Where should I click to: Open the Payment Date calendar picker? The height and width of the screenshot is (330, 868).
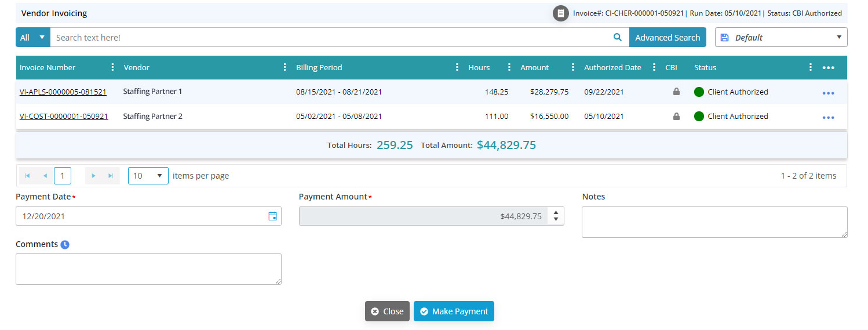click(x=272, y=216)
